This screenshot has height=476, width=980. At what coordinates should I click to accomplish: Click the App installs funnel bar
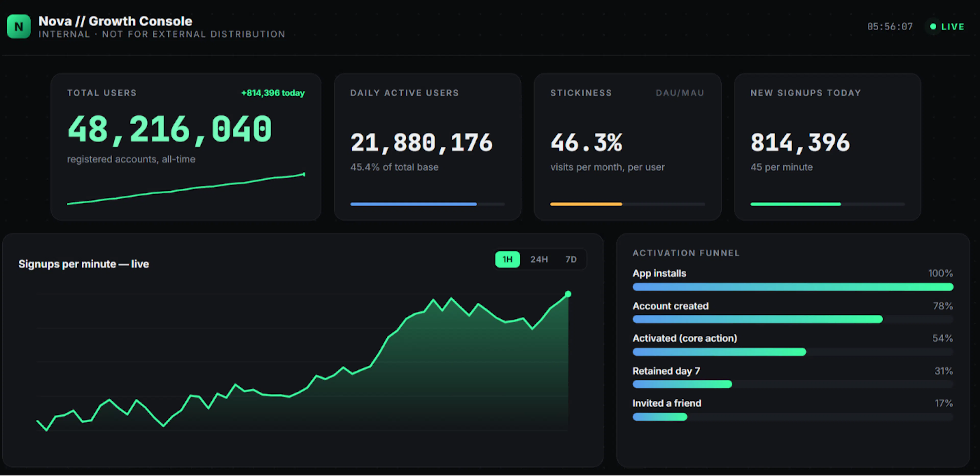[793, 287]
